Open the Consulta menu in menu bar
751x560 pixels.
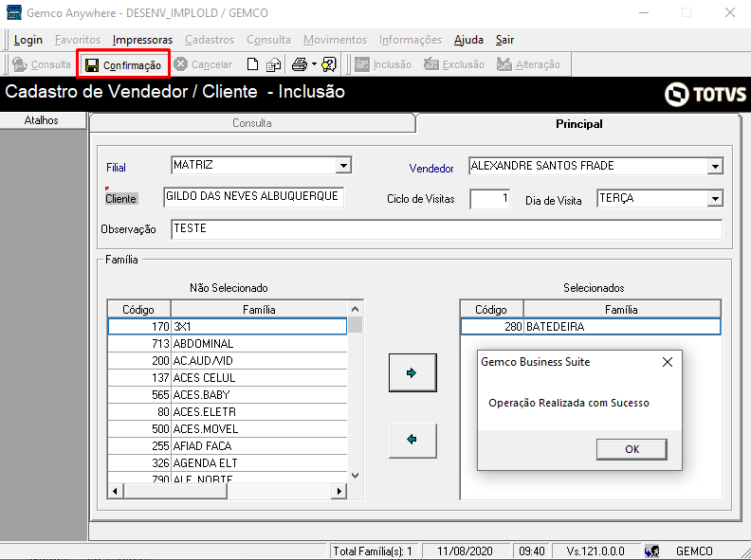(x=268, y=40)
